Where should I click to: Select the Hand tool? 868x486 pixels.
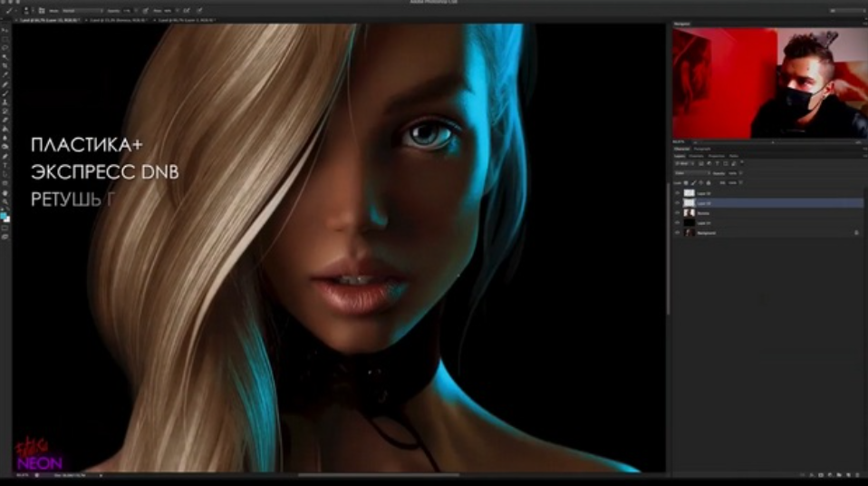pyautogui.click(x=5, y=193)
